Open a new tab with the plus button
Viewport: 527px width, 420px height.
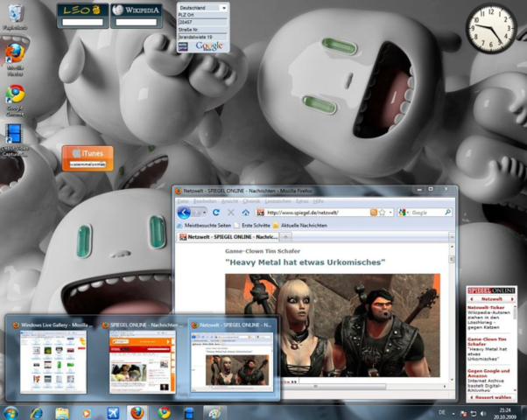click(285, 237)
